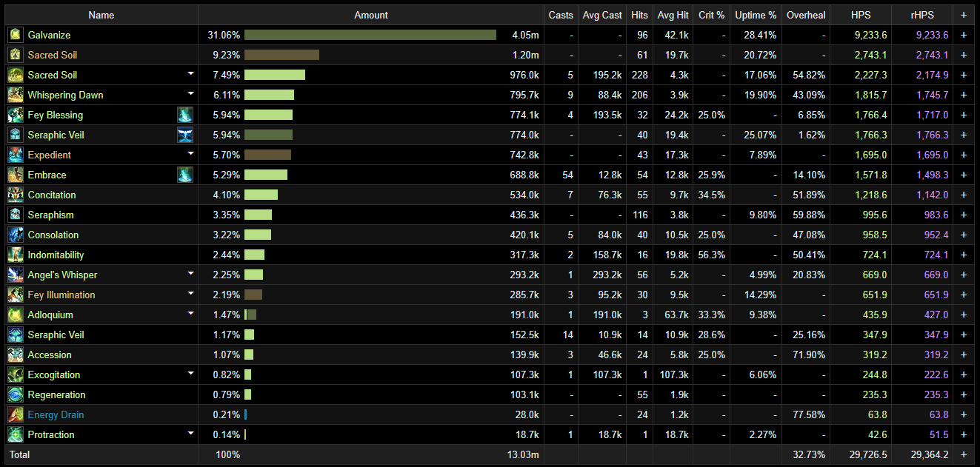This screenshot has height=467, width=980.
Task: Open the Energy Drain ability link
Action: click(56, 414)
